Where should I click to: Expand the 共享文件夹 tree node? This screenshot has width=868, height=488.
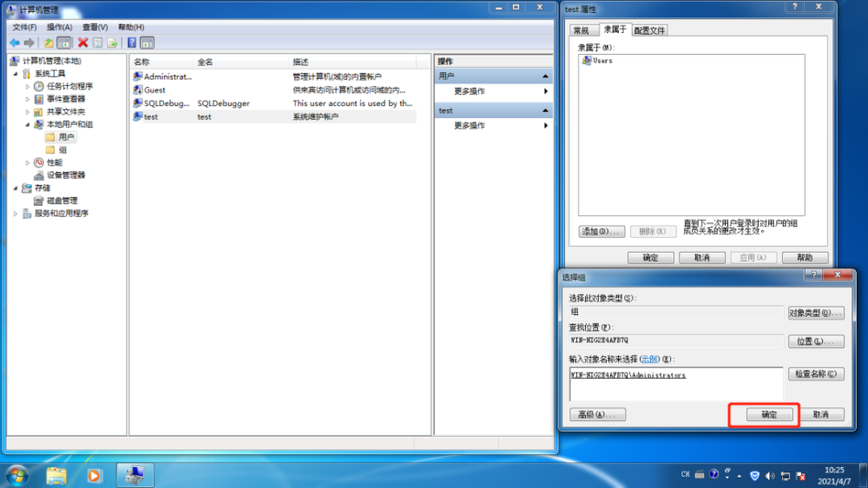[x=27, y=111]
